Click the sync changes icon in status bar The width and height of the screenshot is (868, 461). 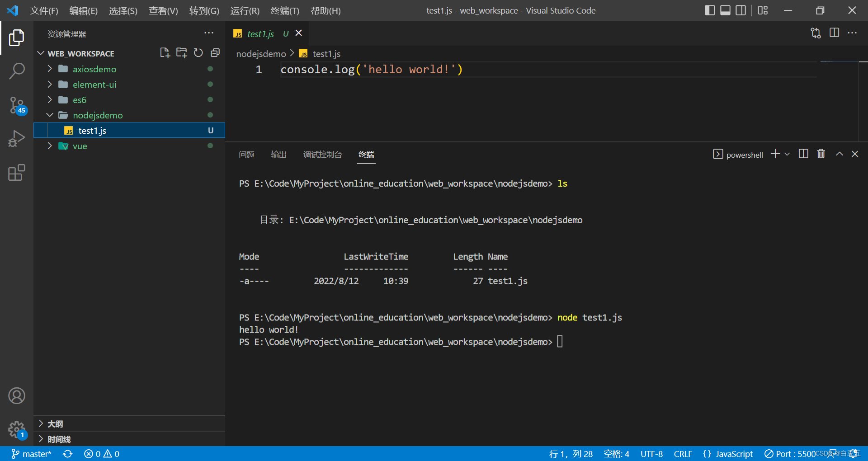[68, 454]
